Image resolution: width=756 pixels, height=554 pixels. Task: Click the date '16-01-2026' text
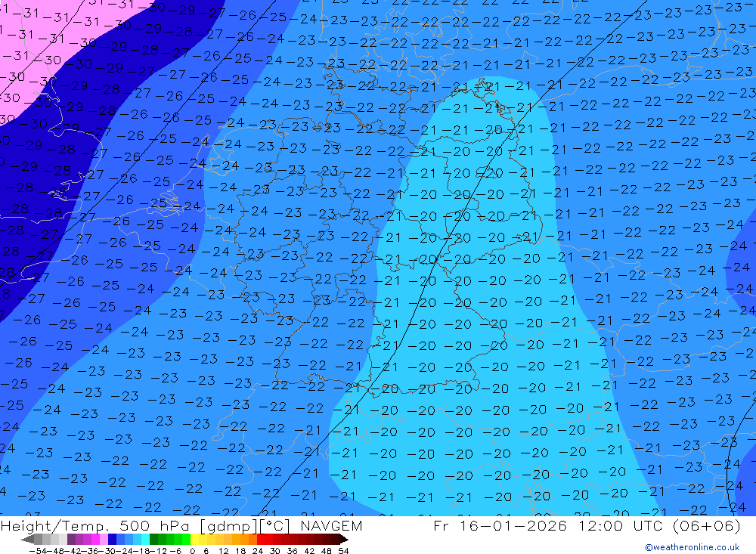click(x=513, y=525)
